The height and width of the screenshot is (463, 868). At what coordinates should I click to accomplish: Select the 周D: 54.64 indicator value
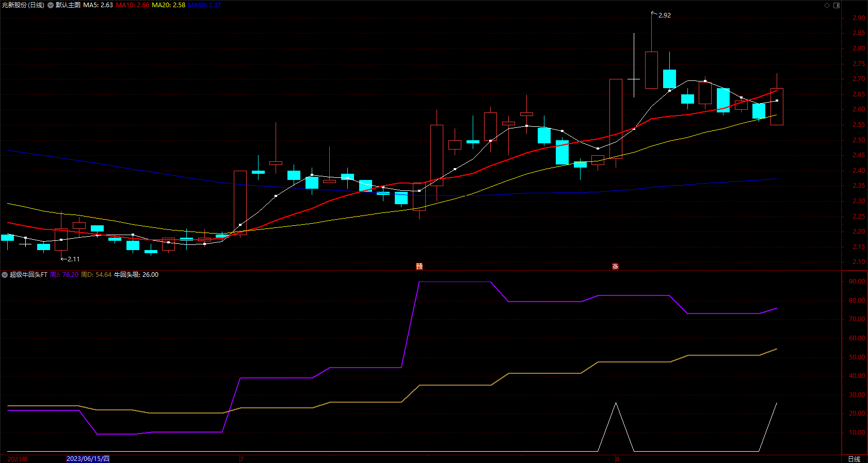[x=97, y=275]
